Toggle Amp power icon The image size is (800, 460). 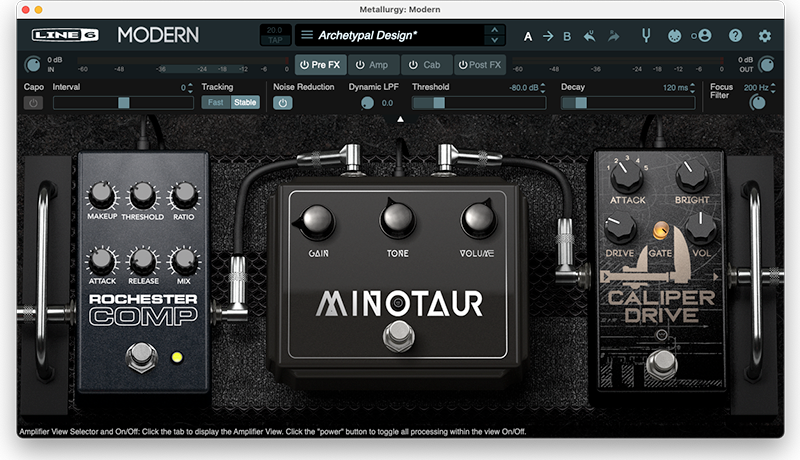360,65
